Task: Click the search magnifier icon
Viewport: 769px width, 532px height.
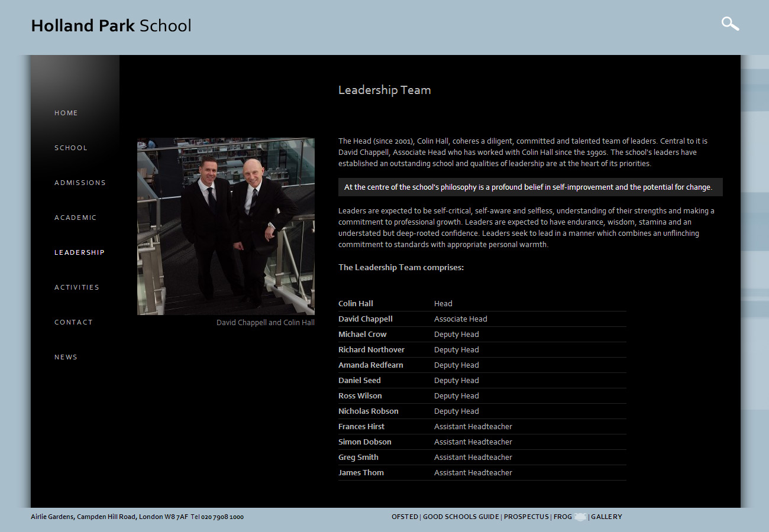Action: click(730, 24)
